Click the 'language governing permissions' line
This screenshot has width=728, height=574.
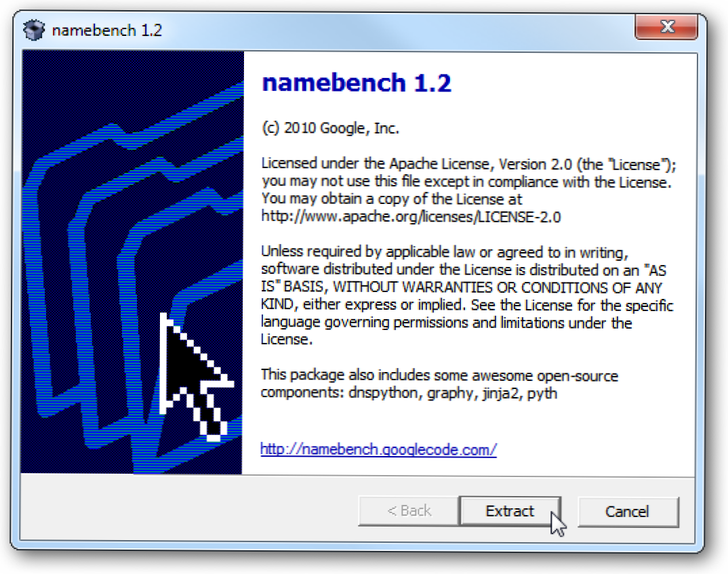[446, 323]
